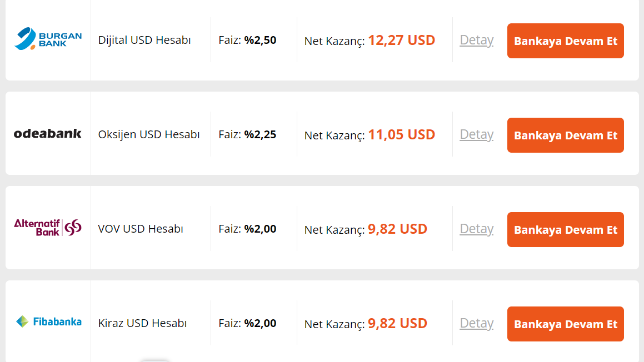Screen dimensions: 644x362
Task: Click the Oksijen USD Hesabı product name
Action: (x=148, y=134)
